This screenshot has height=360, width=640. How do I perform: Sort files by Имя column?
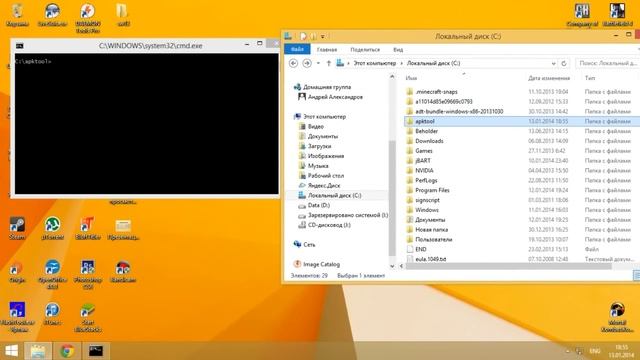[411, 78]
